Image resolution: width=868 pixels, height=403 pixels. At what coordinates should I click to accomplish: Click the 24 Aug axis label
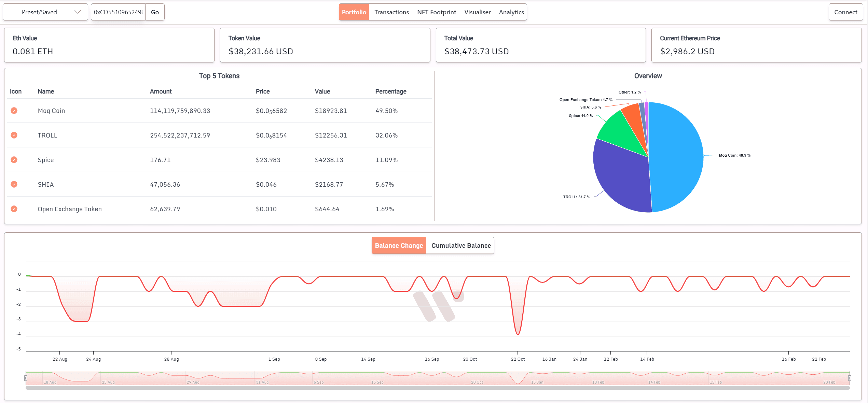click(x=93, y=359)
